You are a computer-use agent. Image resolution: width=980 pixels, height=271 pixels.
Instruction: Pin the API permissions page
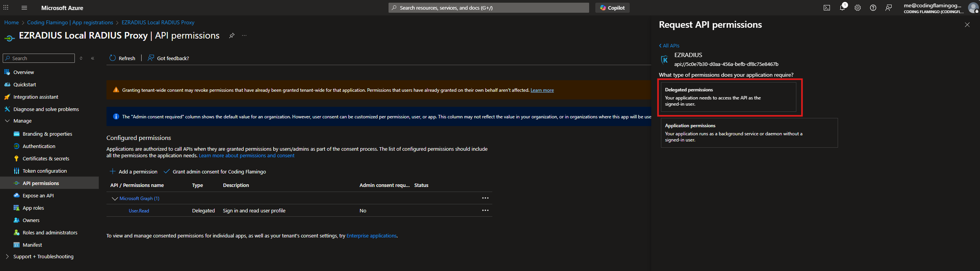[x=231, y=35]
